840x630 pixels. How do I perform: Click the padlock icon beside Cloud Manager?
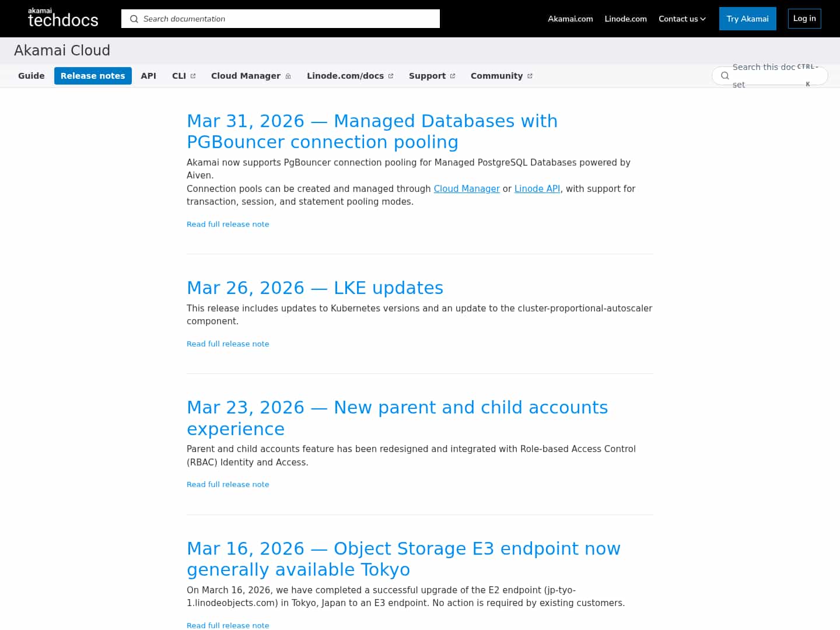(x=288, y=75)
